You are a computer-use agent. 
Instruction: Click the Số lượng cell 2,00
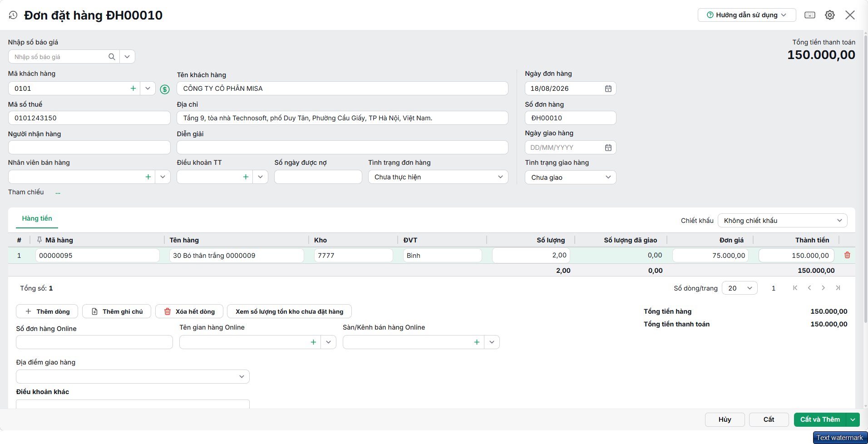point(531,256)
